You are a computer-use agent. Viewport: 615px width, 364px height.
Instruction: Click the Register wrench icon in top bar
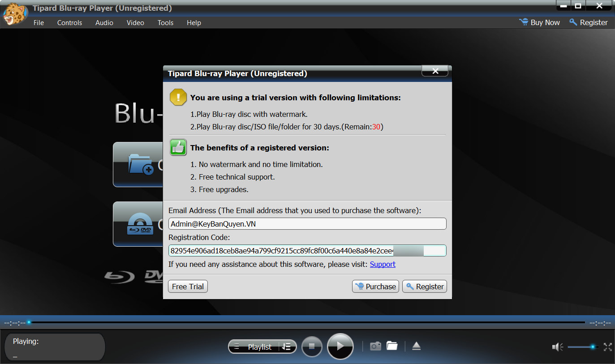573,22
